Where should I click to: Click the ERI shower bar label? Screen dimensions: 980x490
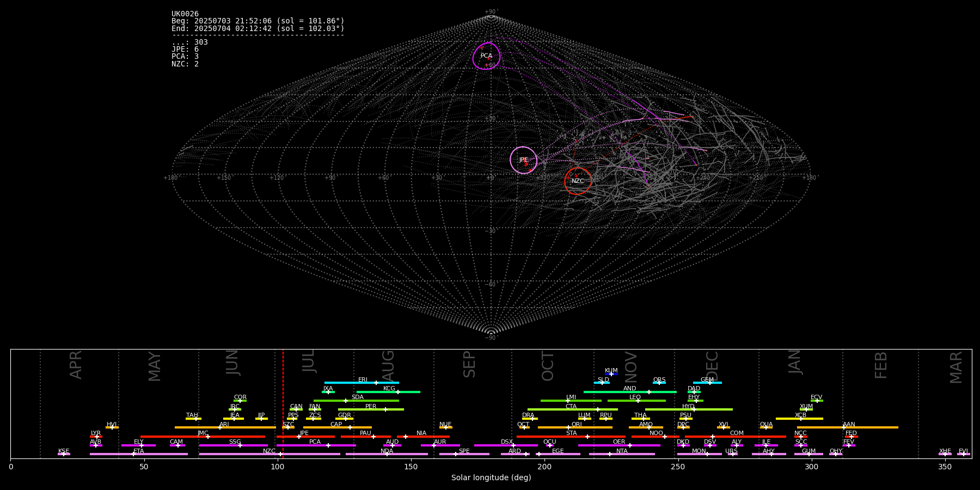[x=363, y=380]
